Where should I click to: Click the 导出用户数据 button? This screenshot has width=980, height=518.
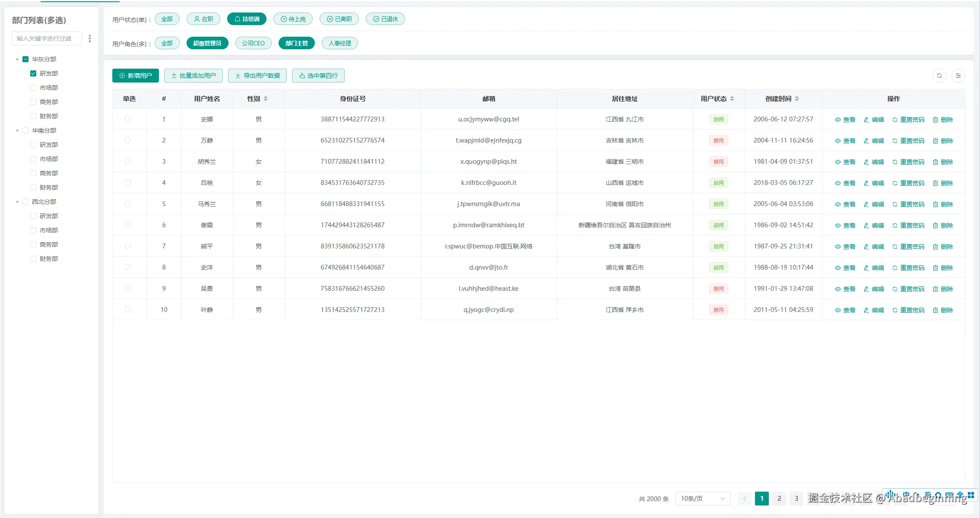click(x=257, y=76)
